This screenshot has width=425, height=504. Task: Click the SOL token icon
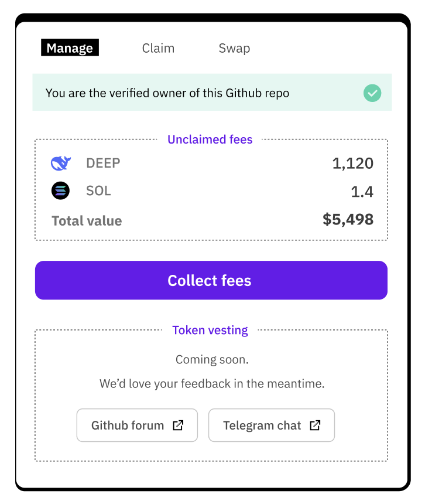(x=61, y=190)
